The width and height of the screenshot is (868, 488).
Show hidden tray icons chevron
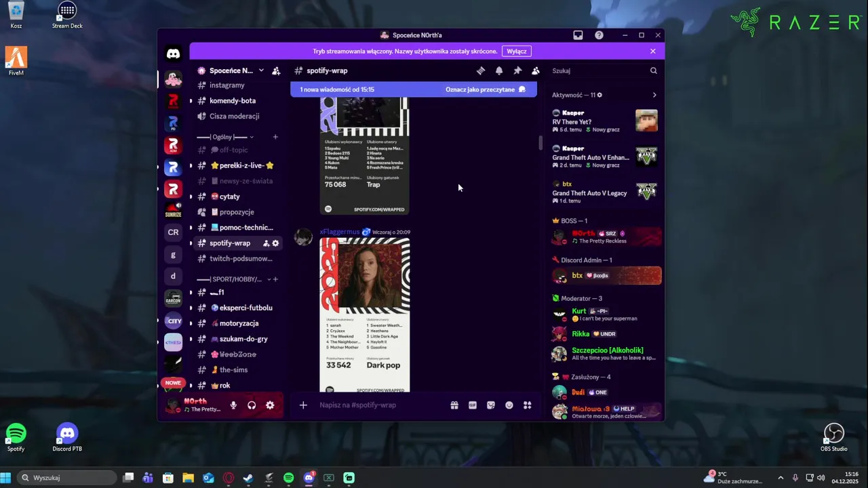coord(781,478)
